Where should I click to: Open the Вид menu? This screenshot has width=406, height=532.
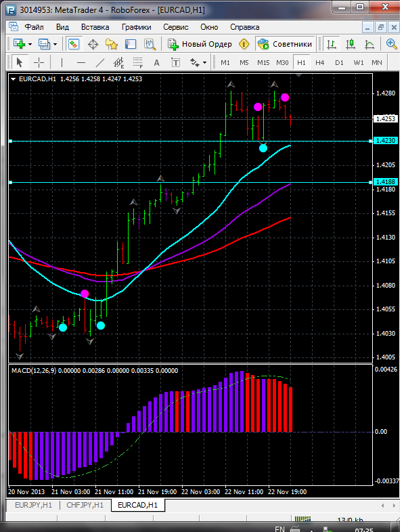pos(62,27)
